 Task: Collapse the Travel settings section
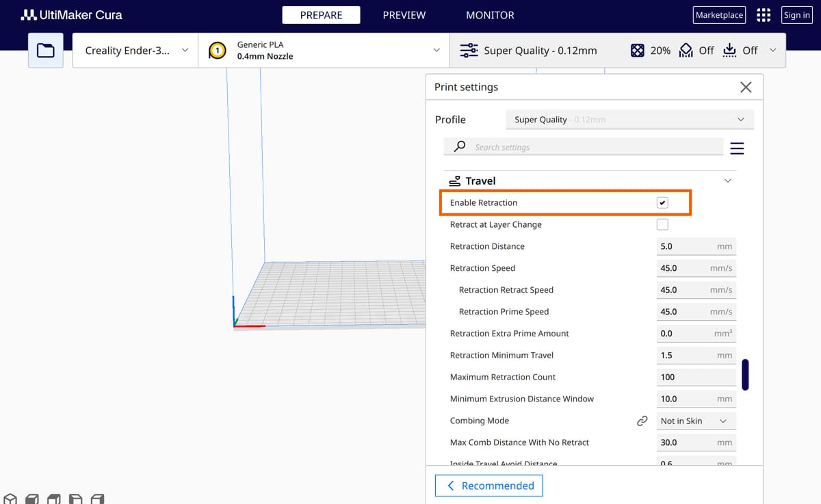(x=727, y=181)
